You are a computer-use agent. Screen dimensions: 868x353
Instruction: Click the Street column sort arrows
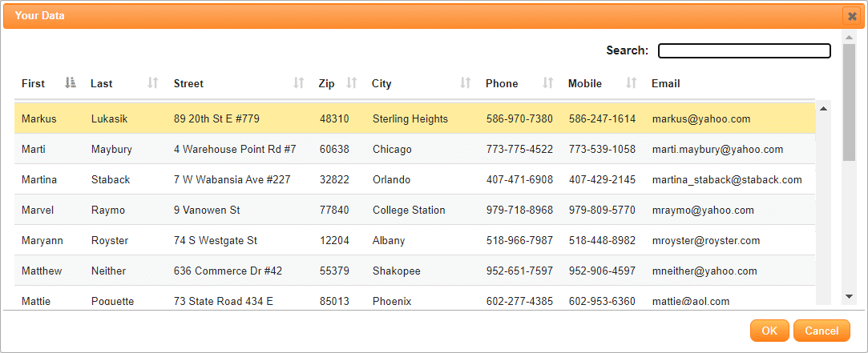click(x=299, y=83)
